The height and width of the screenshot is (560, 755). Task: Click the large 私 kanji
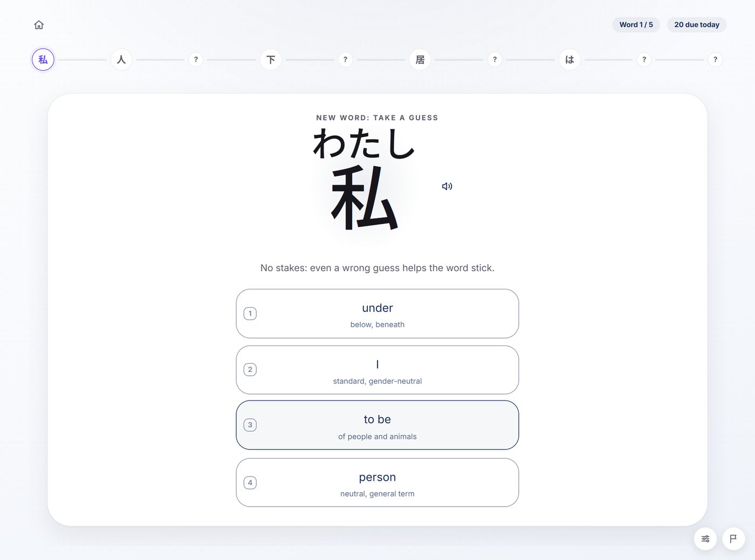(x=365, y=198)
